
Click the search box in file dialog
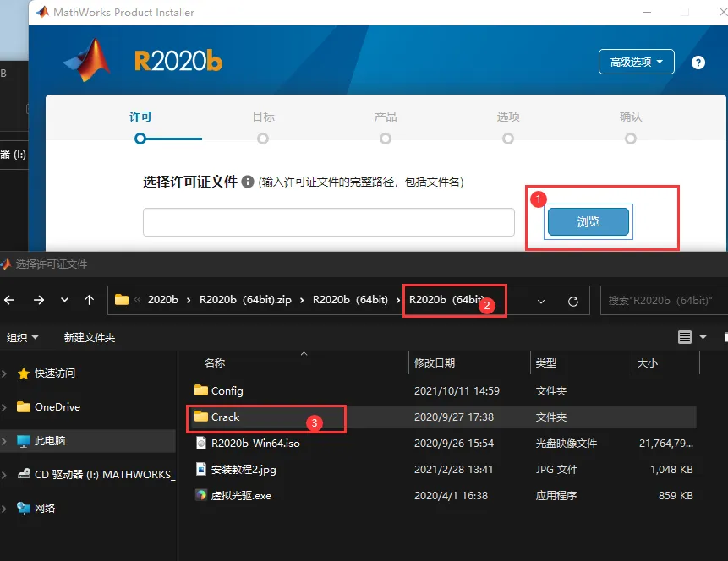point(664,301)
